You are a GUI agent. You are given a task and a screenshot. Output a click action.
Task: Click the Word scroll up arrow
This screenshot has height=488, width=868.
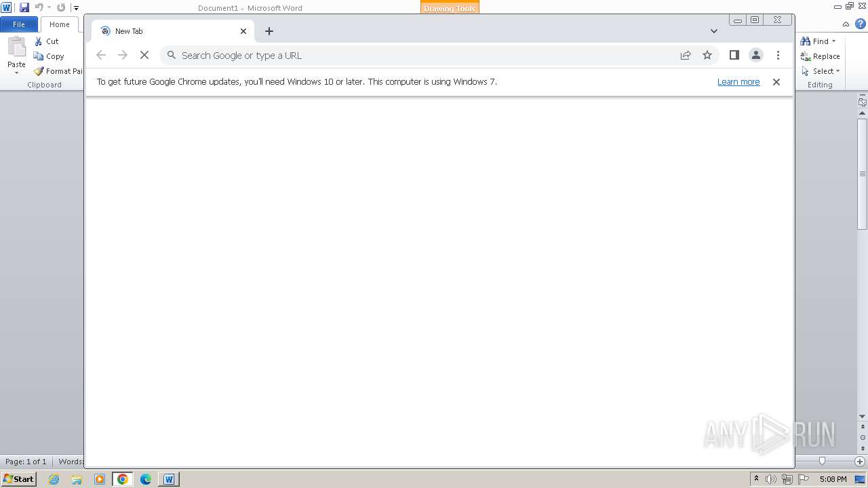863,113
